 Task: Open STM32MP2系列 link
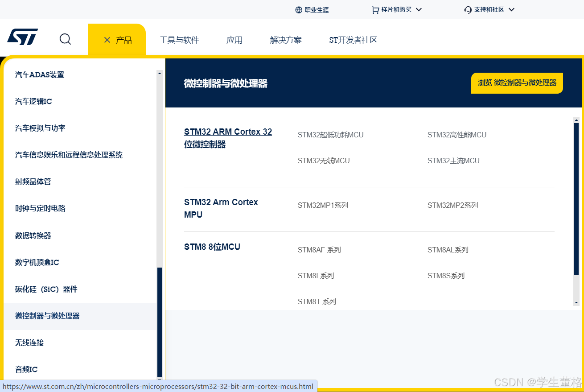pyautogui.click(x=452, y=205)
